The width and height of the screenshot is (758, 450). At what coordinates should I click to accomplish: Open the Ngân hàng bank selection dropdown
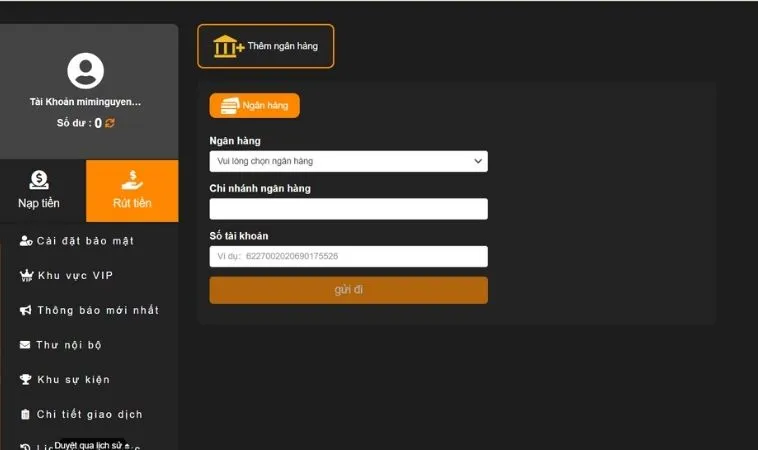(348, 161)
